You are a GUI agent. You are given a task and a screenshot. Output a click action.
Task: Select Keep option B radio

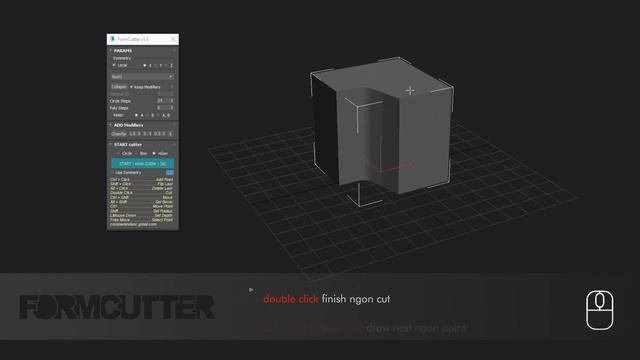click(147, 116)
